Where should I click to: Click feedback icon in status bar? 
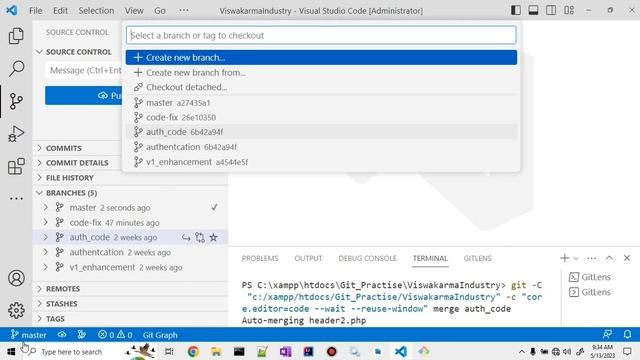(607, 335)
